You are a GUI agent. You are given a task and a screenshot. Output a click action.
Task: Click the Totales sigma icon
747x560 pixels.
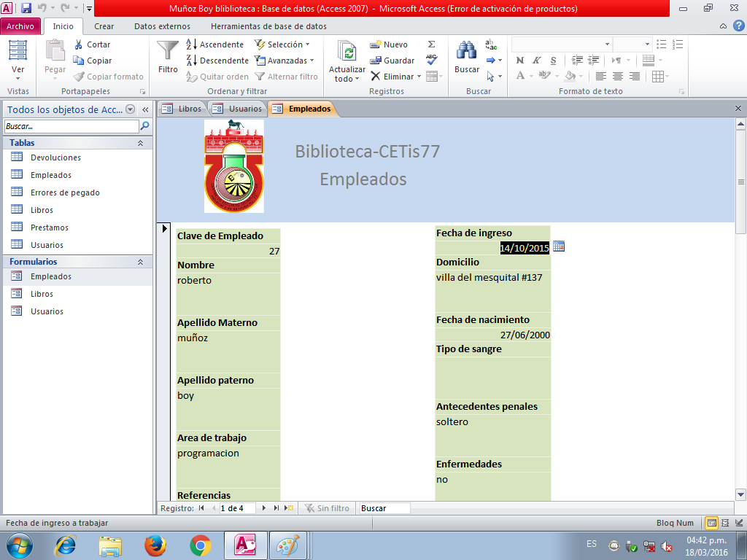tap(432, 44)
